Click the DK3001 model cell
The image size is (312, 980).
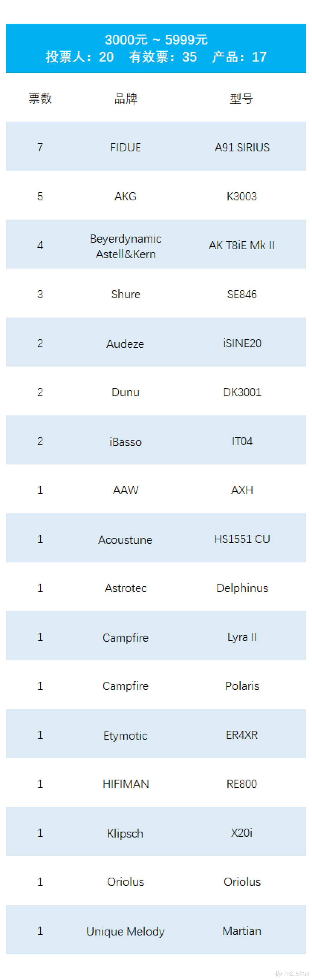pos(242,392)
